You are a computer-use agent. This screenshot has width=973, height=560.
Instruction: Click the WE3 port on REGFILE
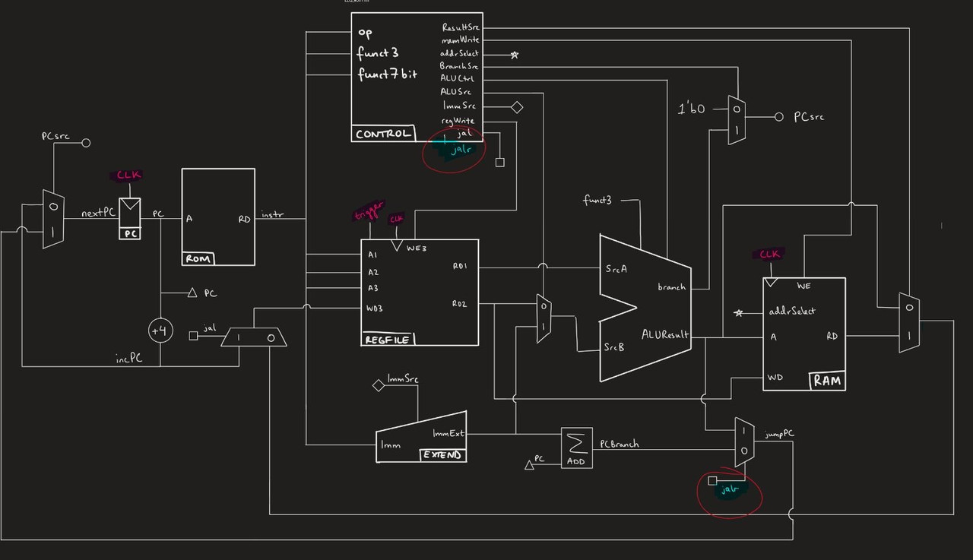click(x=416, y=248)
